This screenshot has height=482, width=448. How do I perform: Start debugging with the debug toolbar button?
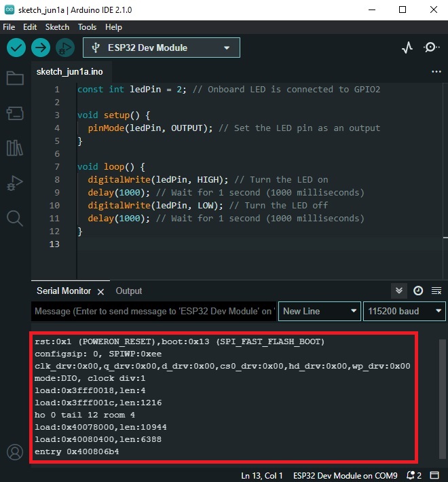coord(65,48)
